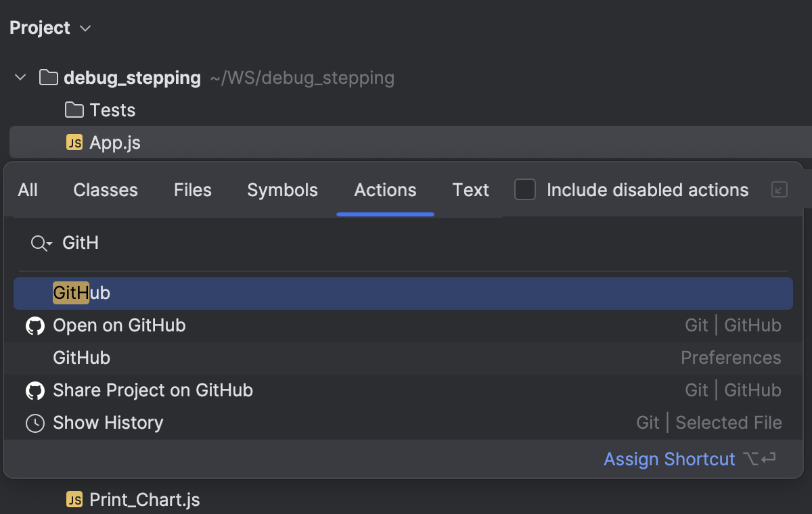Open the Project view dropdown
The image size is (812, 514).
click(x=85, y=28)
